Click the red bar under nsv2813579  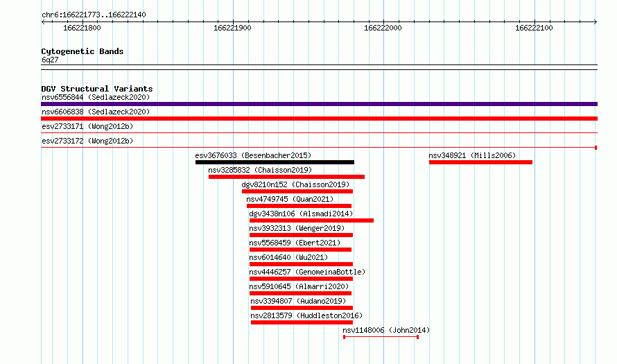coord(302,322)
